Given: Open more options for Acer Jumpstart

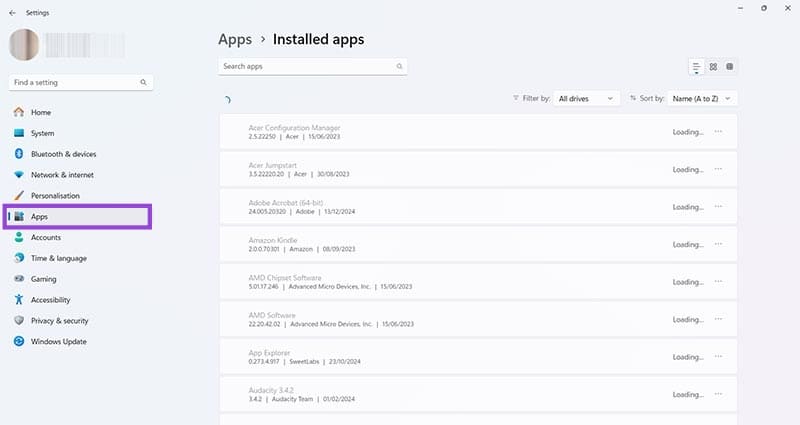Looking at the screenshot, I should [x=718, y=169].
